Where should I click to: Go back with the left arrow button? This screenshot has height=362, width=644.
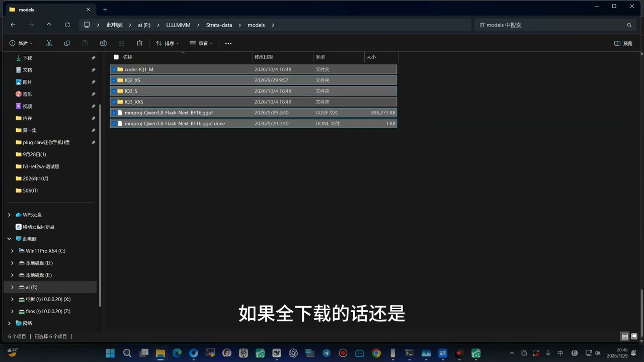[13, 25]
